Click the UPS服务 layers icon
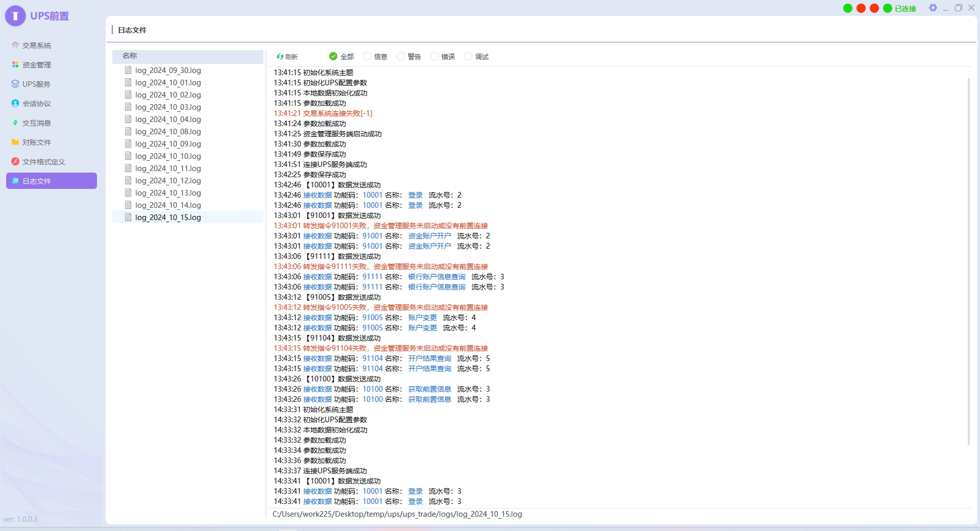Screen dimensions: 980x531 (x=15, y=84)
